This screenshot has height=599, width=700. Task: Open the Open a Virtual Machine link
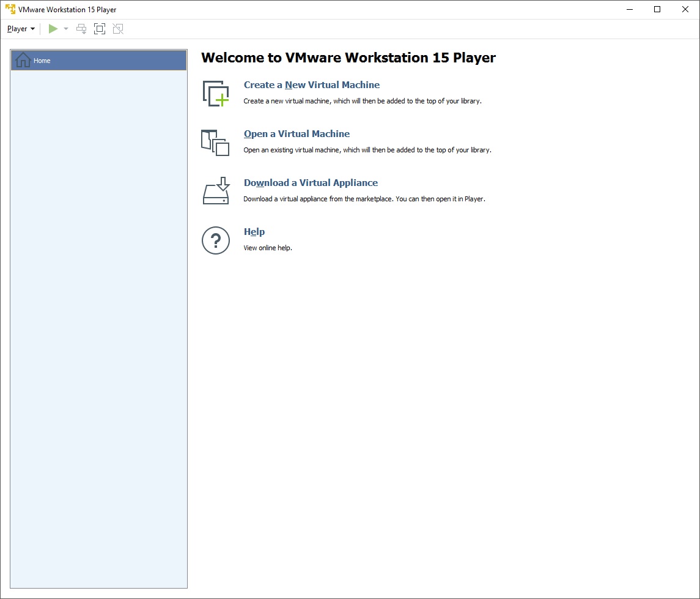click(x=297, y=133)
